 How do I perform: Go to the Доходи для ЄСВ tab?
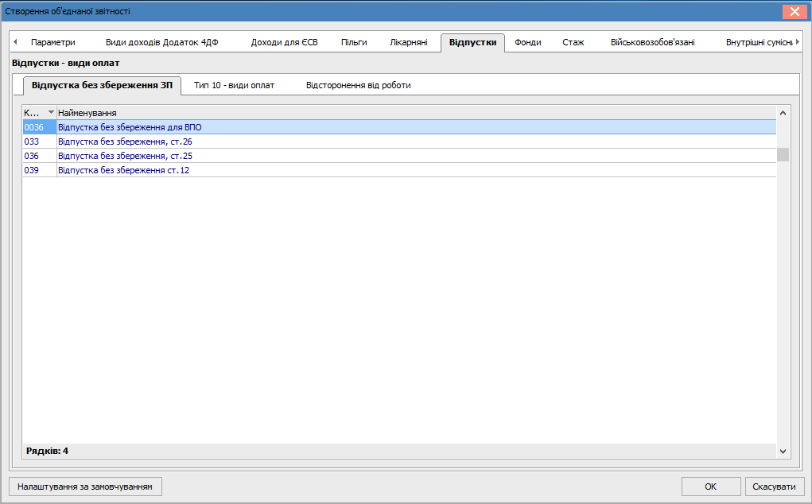(284, 43)
